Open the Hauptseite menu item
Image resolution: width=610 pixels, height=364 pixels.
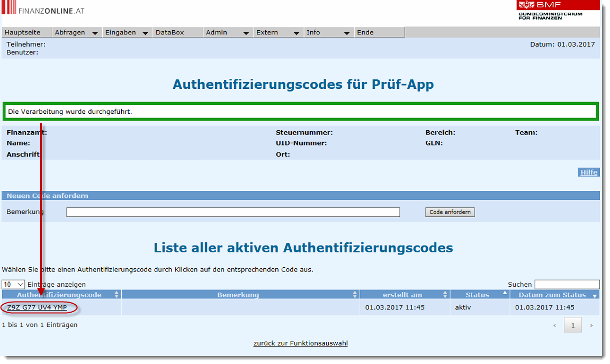point(23,32)
